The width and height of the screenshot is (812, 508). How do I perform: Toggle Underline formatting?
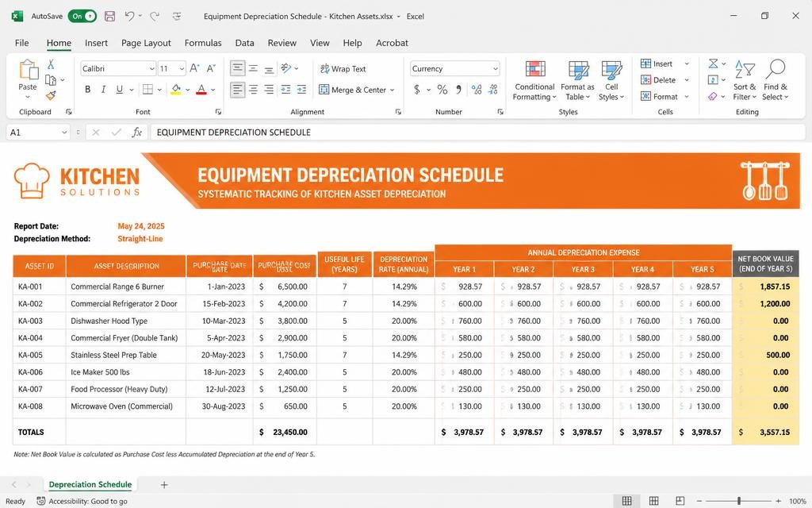click(119, 90)
